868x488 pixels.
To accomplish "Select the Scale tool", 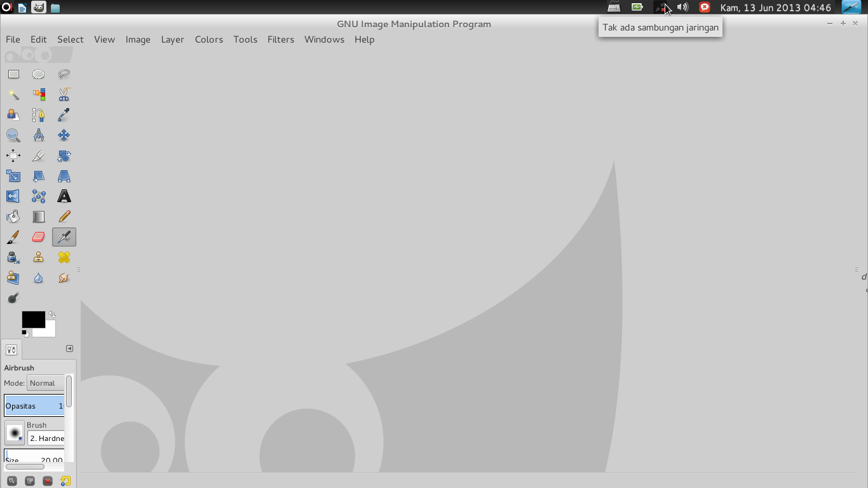I will point(13,176).
